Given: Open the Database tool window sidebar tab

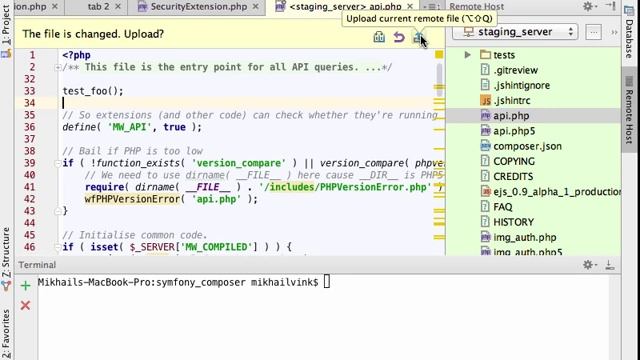Looking at the screenshot, I should 629,32.
